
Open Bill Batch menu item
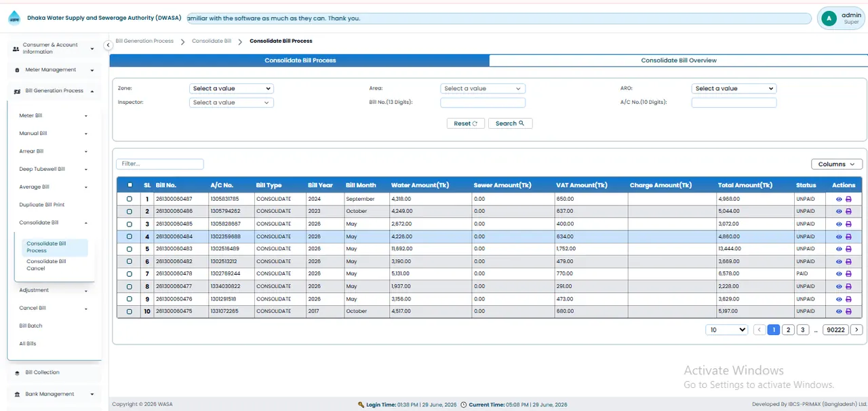pyautogui.click(x=31, y=326)
